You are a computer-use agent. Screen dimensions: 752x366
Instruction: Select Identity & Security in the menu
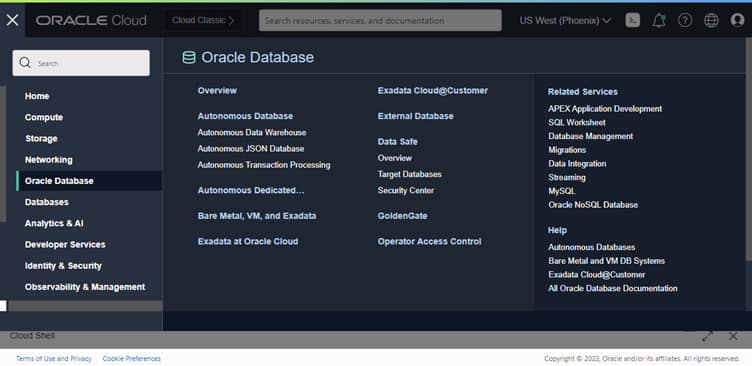coord(63,266)
